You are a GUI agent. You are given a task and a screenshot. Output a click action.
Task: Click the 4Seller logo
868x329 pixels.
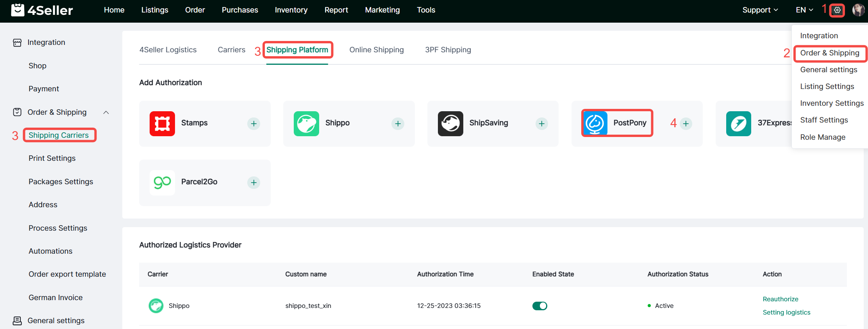point(42,10)
